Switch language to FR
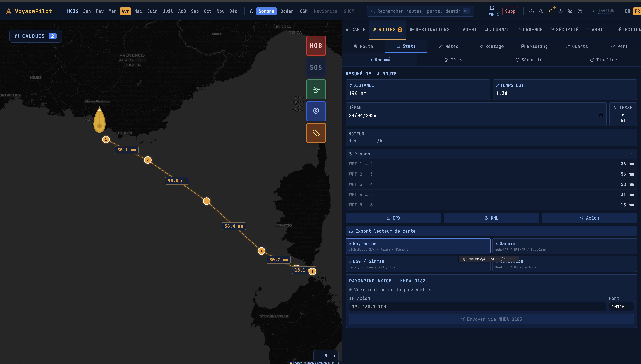This screenshot has height=364, width=641. click(x=637, y=11)
